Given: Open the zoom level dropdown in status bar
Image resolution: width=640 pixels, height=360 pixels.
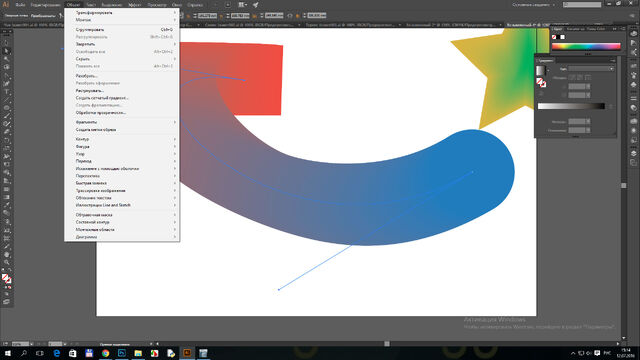Looking at the screenshot, I should click(31, 344).
